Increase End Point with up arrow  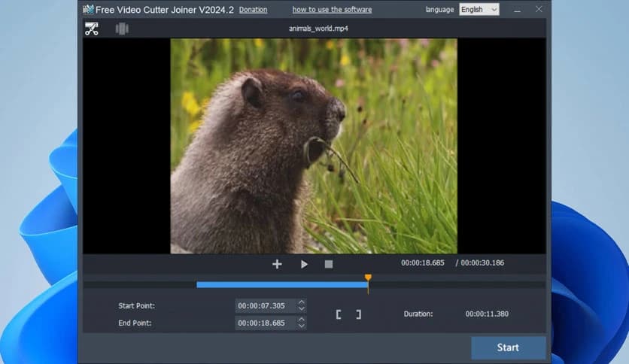[x=302, y=320]
